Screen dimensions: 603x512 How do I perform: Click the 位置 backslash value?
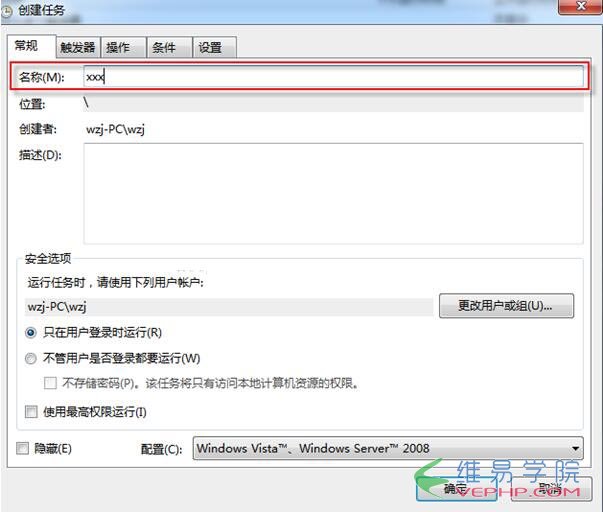coord(86,103)
